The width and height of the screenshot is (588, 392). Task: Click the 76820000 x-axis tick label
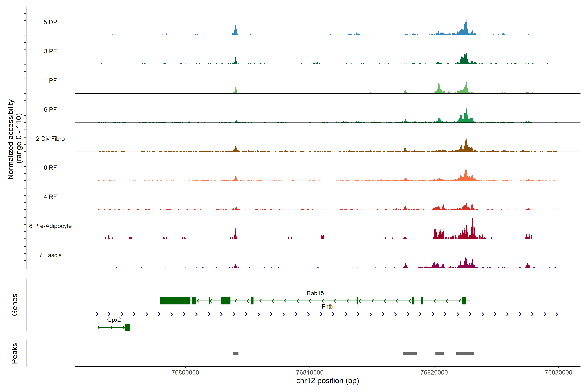434,372
